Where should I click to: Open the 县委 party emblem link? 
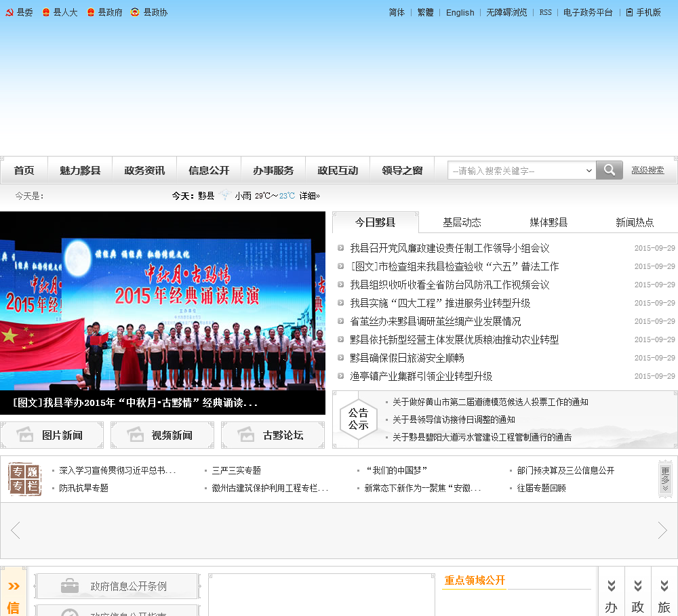19,12
